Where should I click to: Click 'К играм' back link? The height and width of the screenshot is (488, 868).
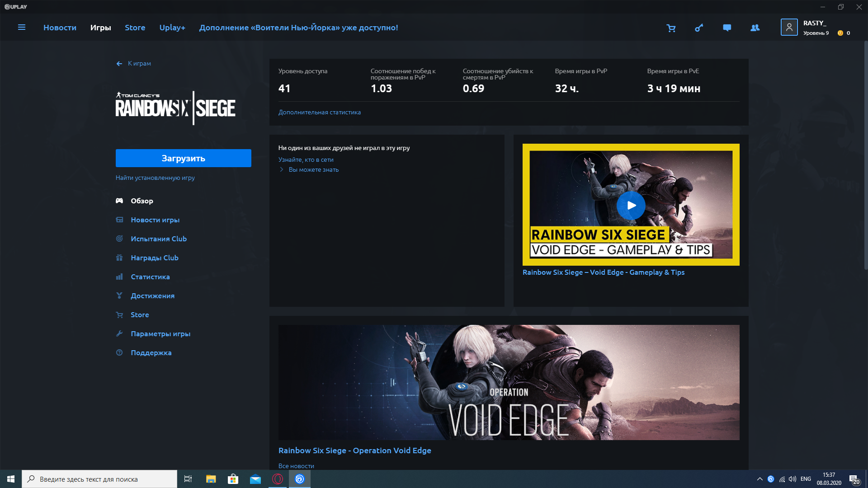[139, 63]
